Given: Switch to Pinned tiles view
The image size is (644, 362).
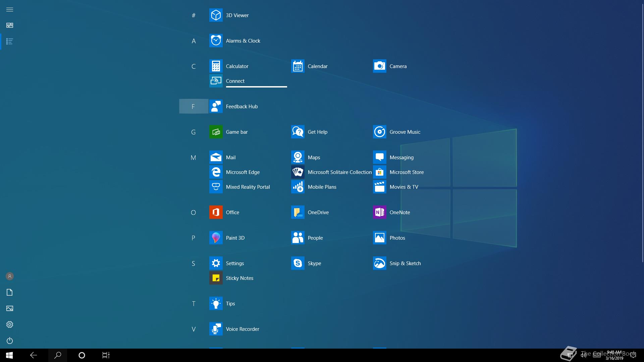Looking at the screenshot, I should (x=10, y=25).
